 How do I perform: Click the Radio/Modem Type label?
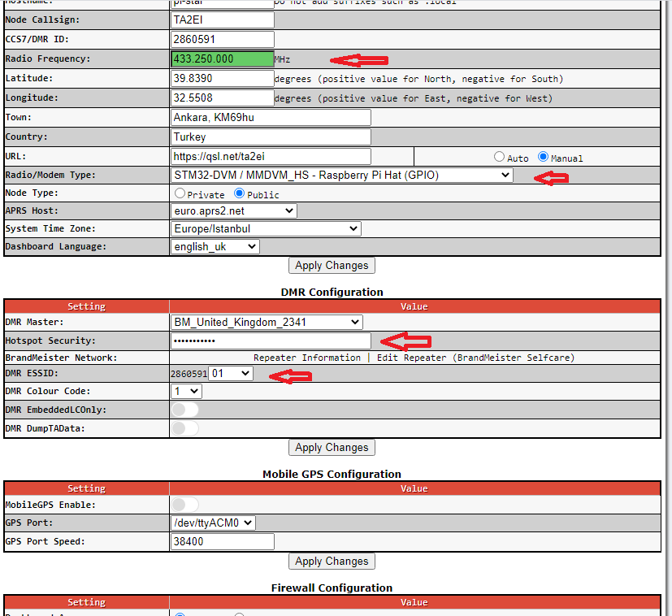click(x=50, y=175)
